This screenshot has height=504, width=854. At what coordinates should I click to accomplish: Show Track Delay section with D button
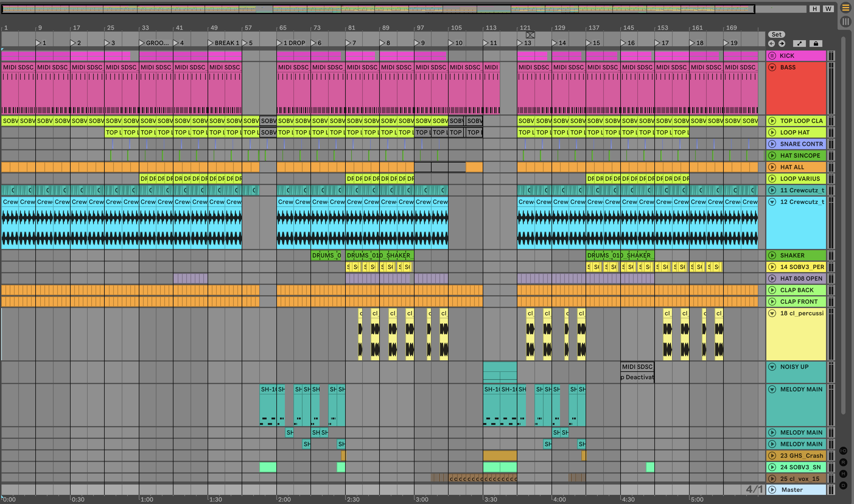pos(843,486)
